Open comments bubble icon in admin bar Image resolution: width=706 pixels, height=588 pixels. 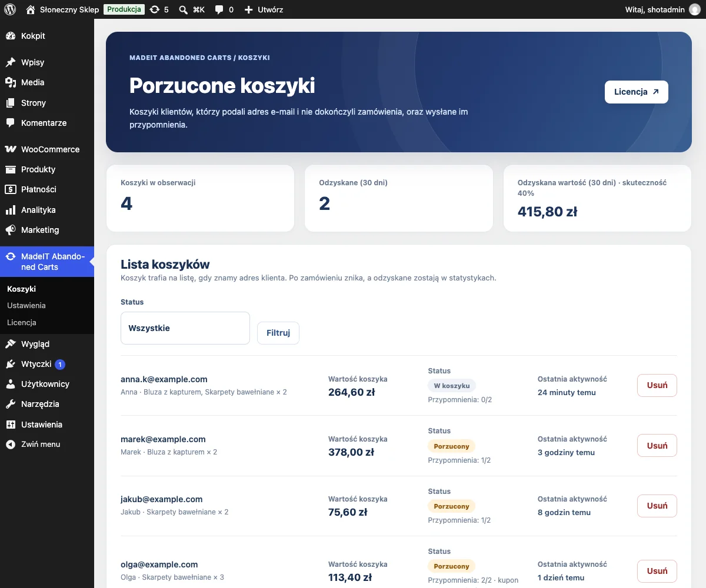click(x=219, y=10)
